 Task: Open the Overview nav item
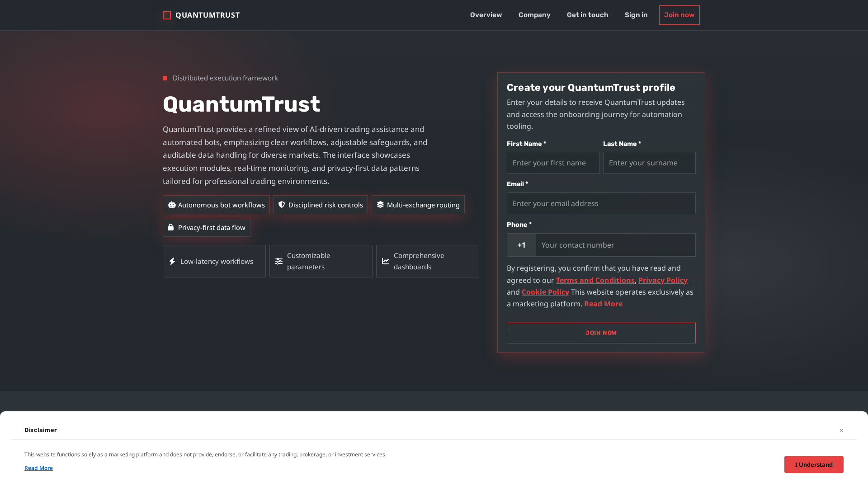[486, 15]
